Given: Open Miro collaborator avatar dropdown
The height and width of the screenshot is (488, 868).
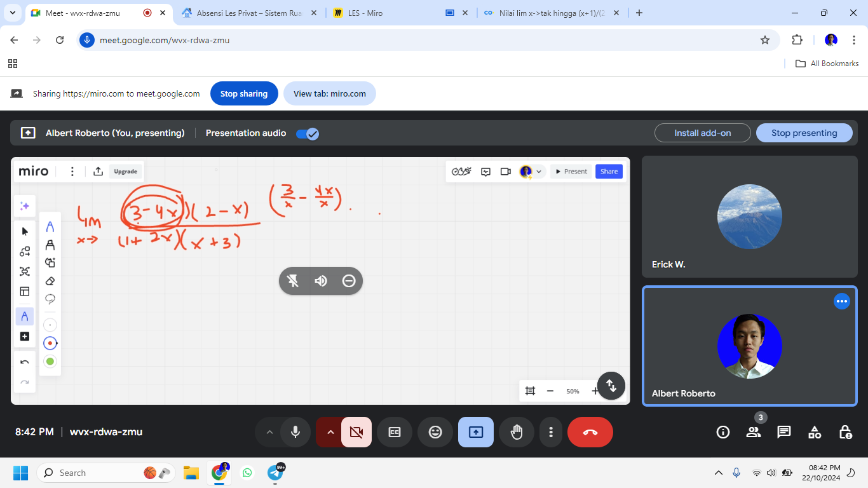Looking at the screenshot, I should click(x=532, y=172).
